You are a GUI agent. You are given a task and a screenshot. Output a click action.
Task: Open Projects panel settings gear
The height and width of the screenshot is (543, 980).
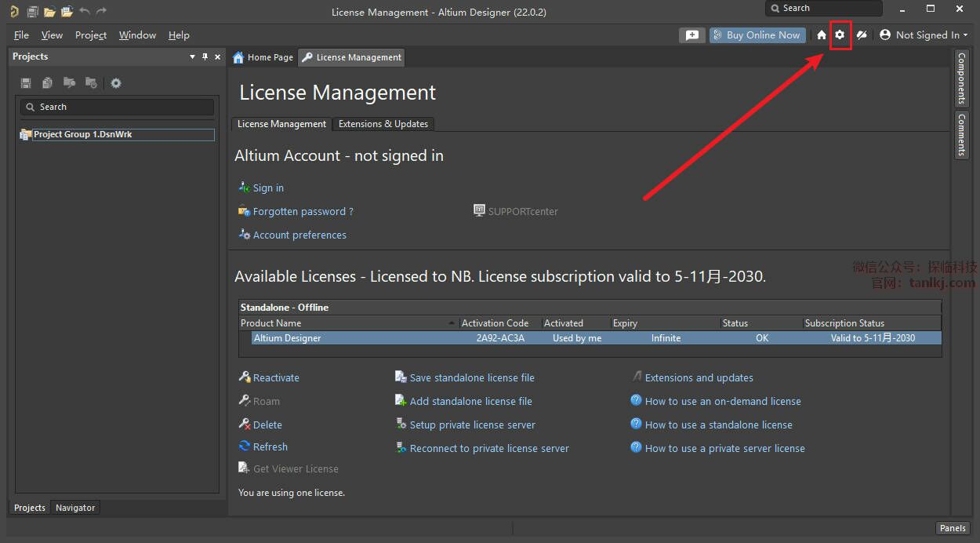(x=116, y=83)
